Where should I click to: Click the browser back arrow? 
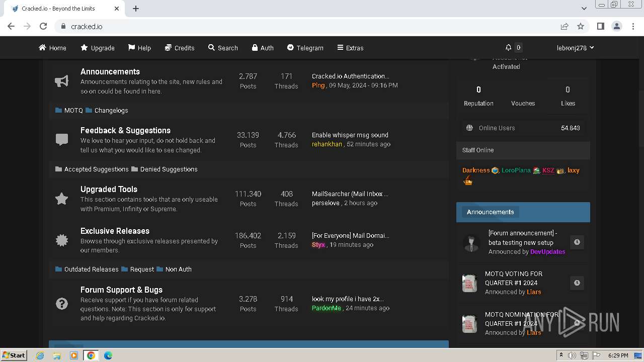[x=11, y=26]
